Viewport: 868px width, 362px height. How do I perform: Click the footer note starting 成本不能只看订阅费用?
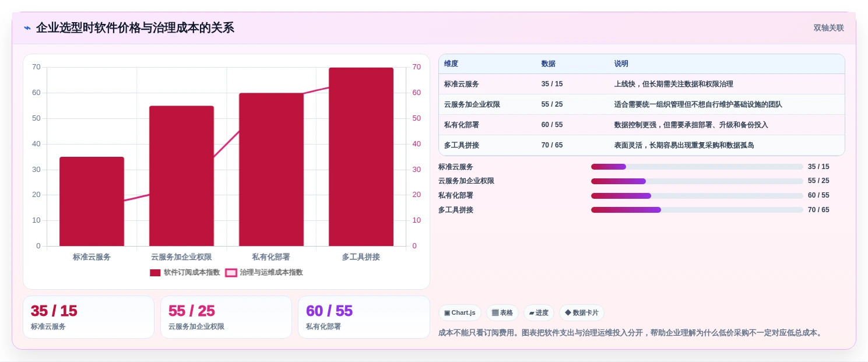(631, 333)
